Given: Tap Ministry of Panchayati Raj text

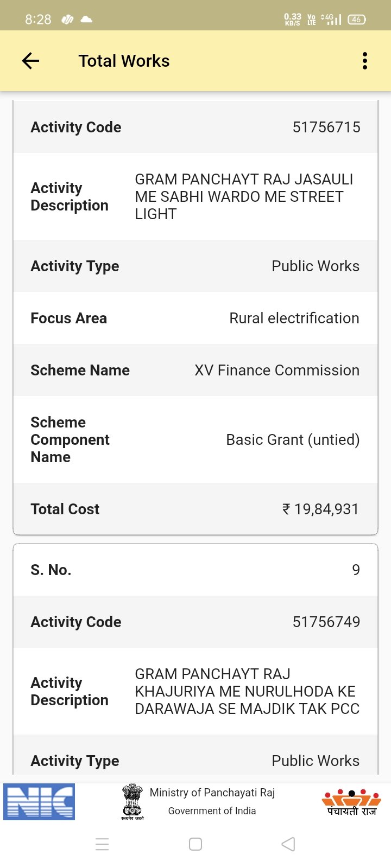Looking at the screenshot, I should pyautogui.click(x=212, y=793).
